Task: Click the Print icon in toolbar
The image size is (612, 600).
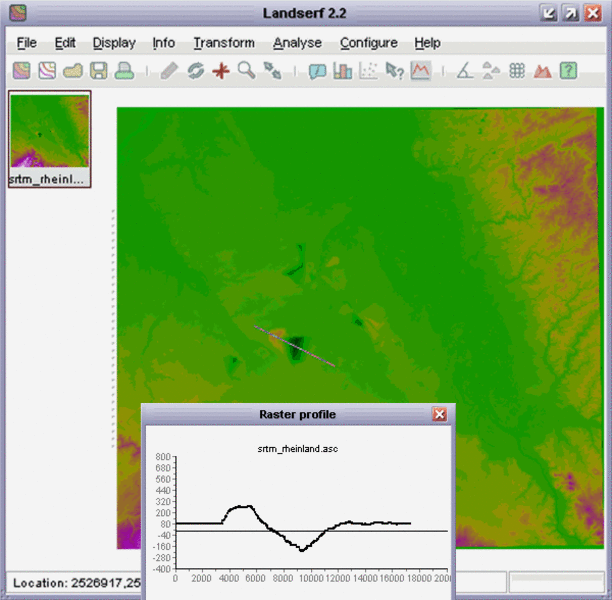Action: click(x=123, y=71)
